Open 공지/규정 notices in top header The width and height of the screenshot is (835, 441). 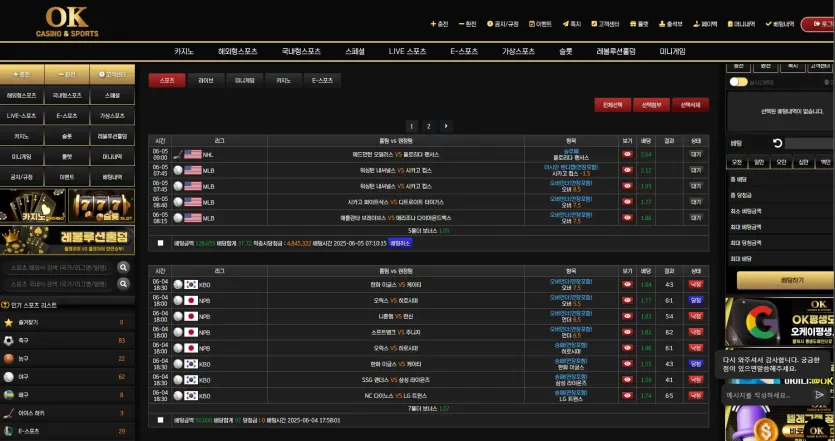[x=503, y=24]
